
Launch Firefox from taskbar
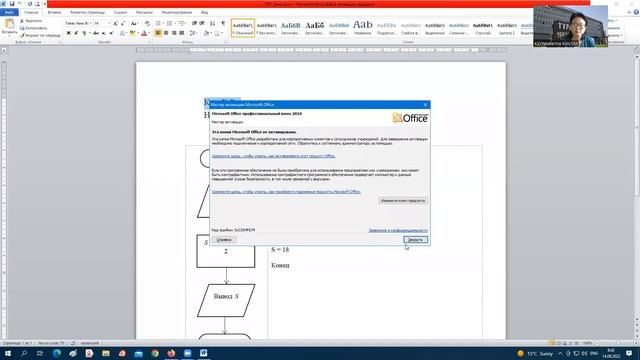pos(171,353)
